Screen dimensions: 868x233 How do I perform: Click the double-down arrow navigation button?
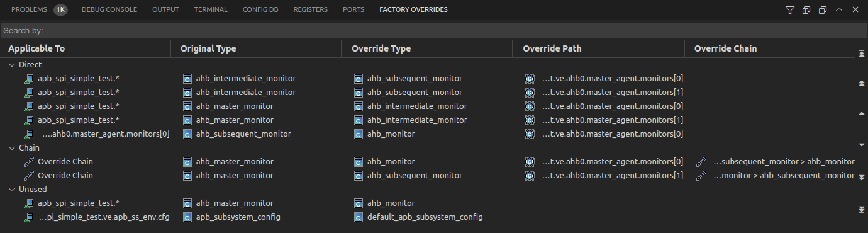pyautogui.click(x=861, y=178)
